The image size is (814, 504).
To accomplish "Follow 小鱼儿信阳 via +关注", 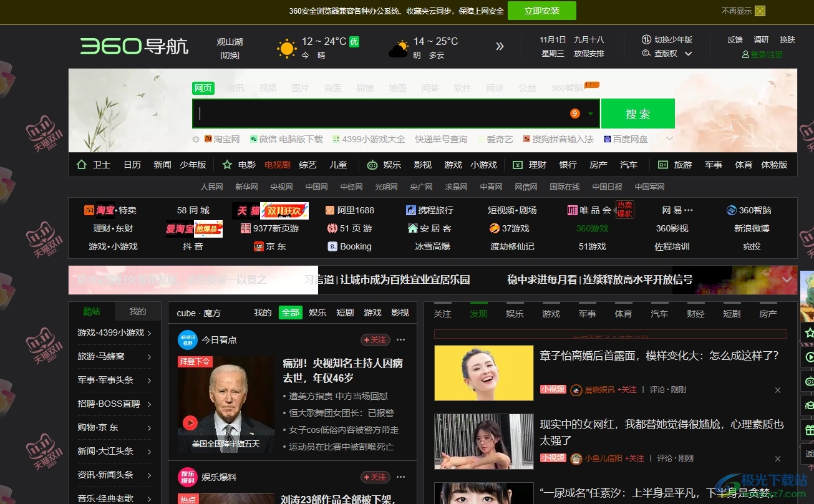I will click(634, 458).
